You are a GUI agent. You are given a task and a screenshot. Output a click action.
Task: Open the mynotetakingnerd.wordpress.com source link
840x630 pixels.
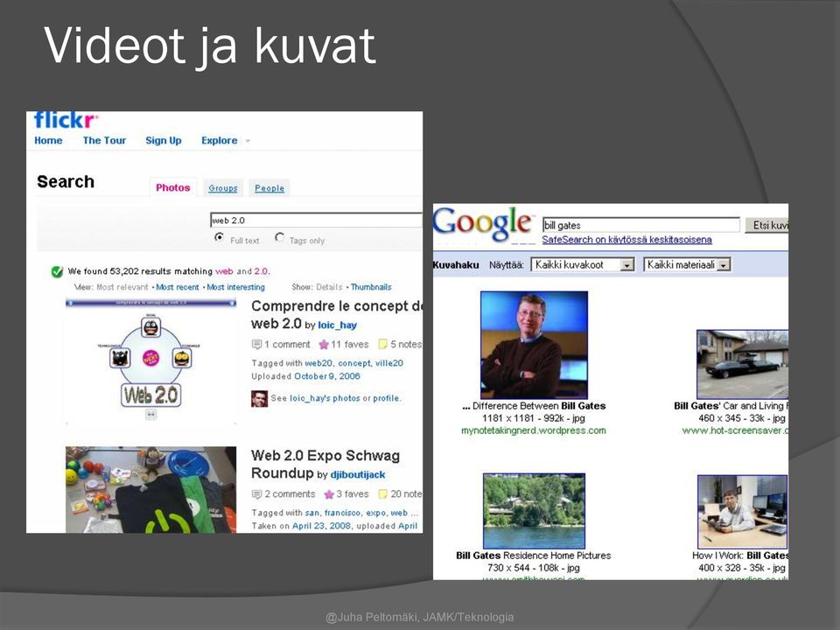point(534,430)
